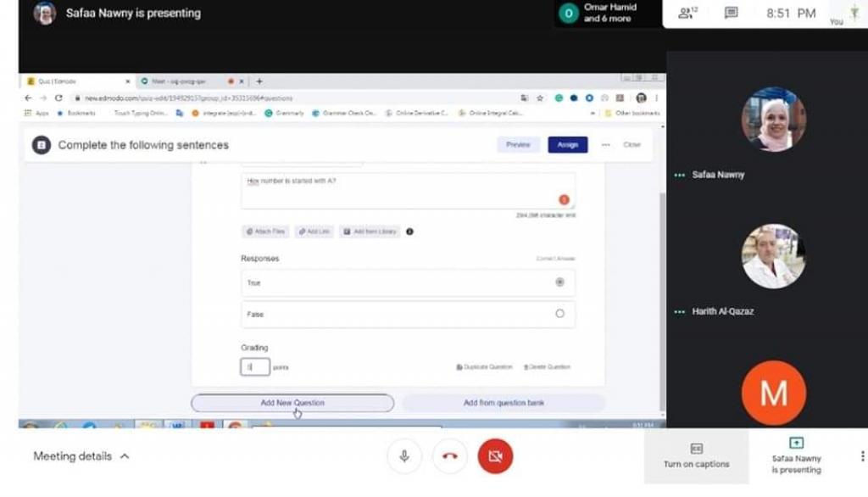Mute the microphone in the Meet controls

tap(404, 456)
